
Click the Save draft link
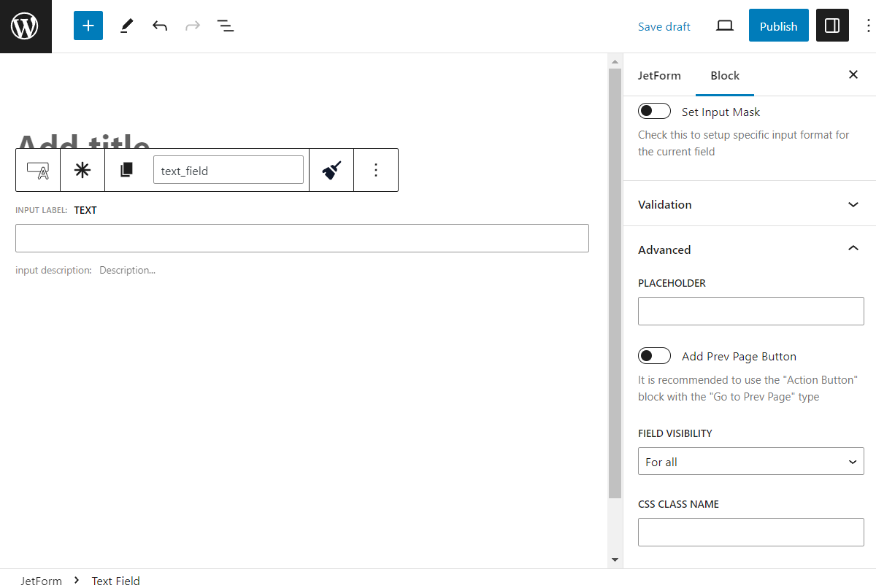pos(664,26)
